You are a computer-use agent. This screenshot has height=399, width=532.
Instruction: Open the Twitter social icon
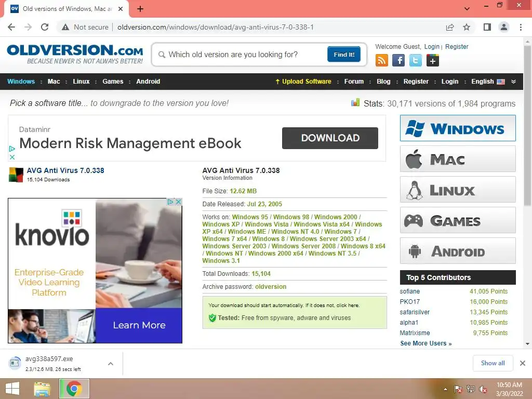[x=415, y=61]
